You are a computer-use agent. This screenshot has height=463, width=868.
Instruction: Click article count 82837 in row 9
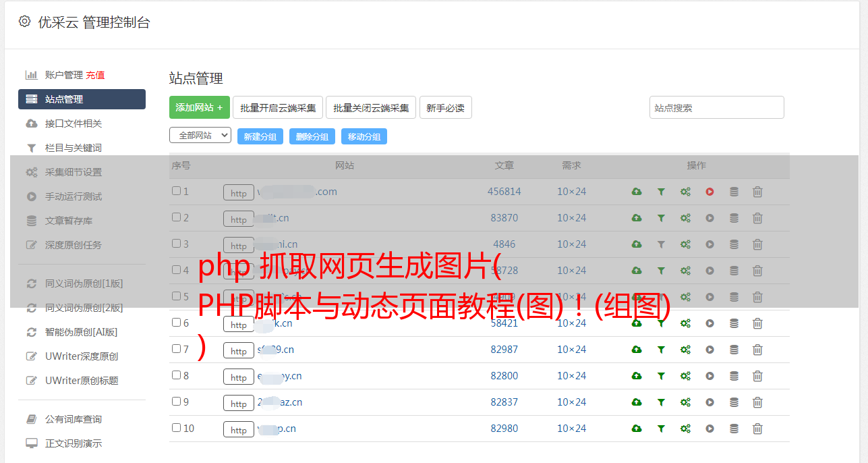(x=504, y=402)
